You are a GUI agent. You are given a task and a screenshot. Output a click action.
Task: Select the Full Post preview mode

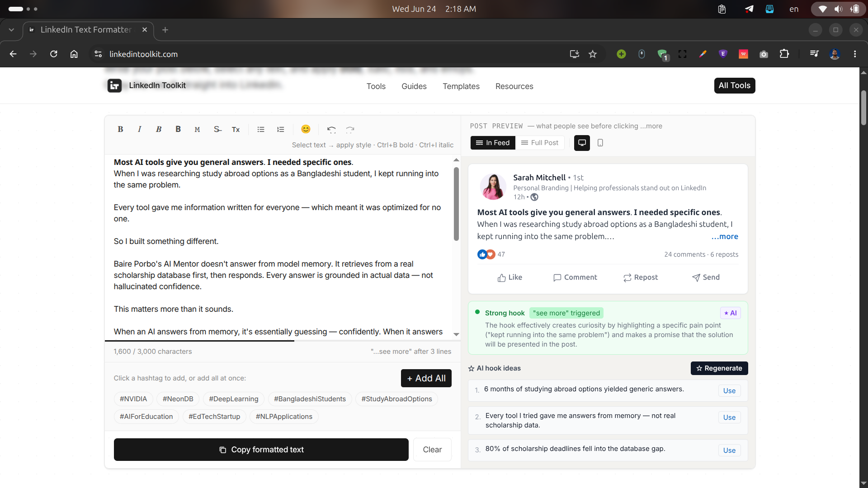(540, 143)
